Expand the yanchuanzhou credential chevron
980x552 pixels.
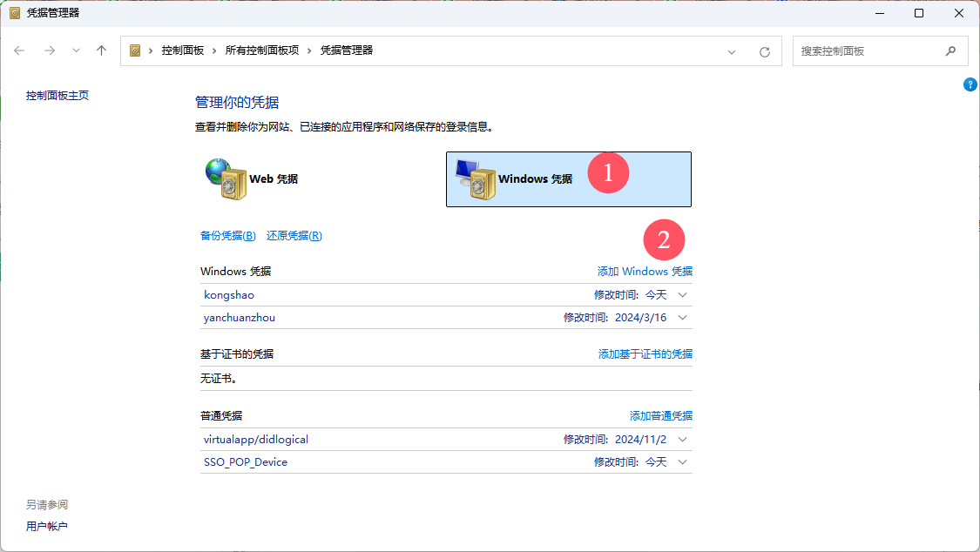click(x=682, y=318)
